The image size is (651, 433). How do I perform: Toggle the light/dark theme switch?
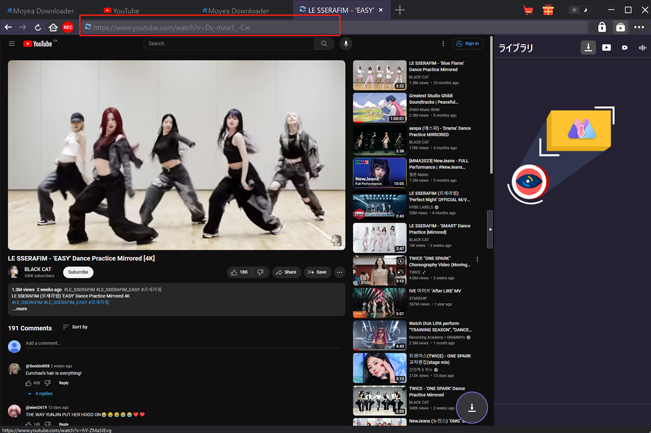[579, 10]
